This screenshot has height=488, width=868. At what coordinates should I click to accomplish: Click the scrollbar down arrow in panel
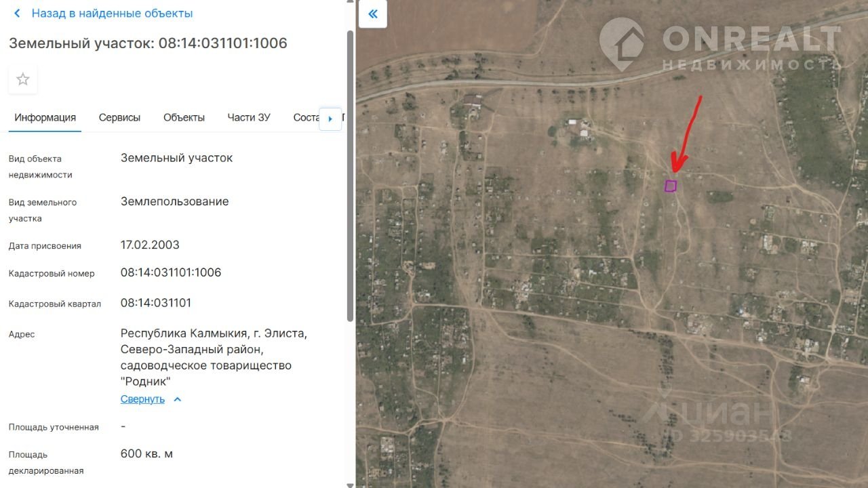coord(350,485)
